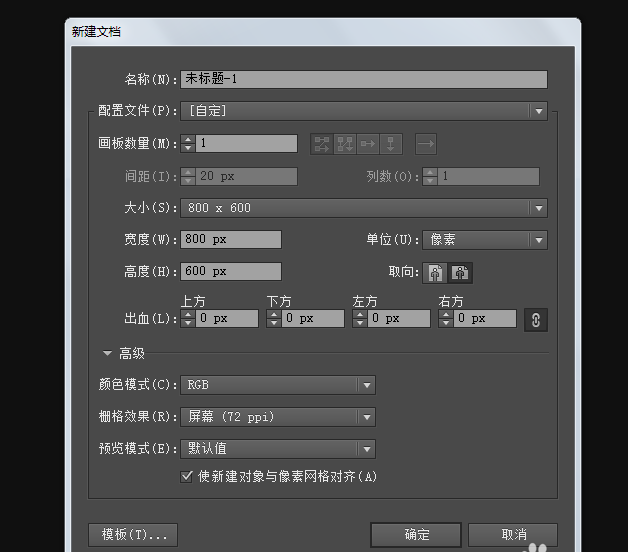Toggle right-to-left layout arrow icon
The height and width of the screenshot is (552, 628).
(x=426, y=144)
